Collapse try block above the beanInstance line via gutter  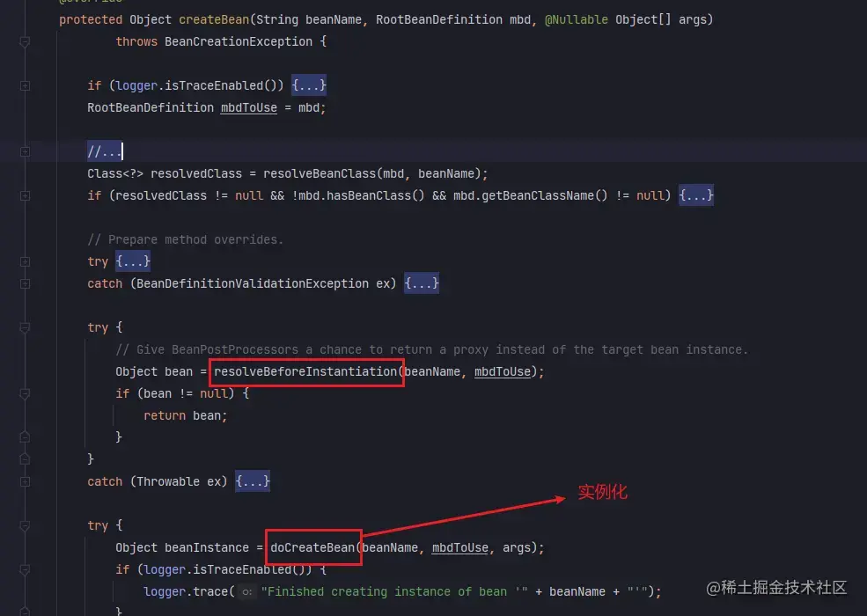point(25,526)
